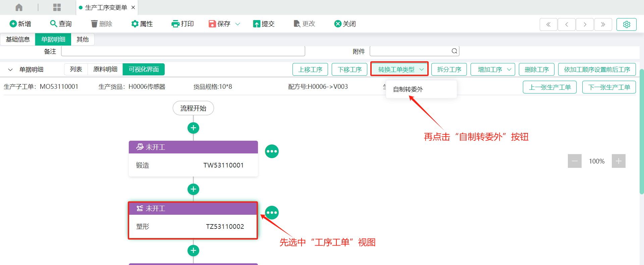Expand the 保存 dropdown arrow
This screenshot has height=265, width=644.
(x=238, y=24)
